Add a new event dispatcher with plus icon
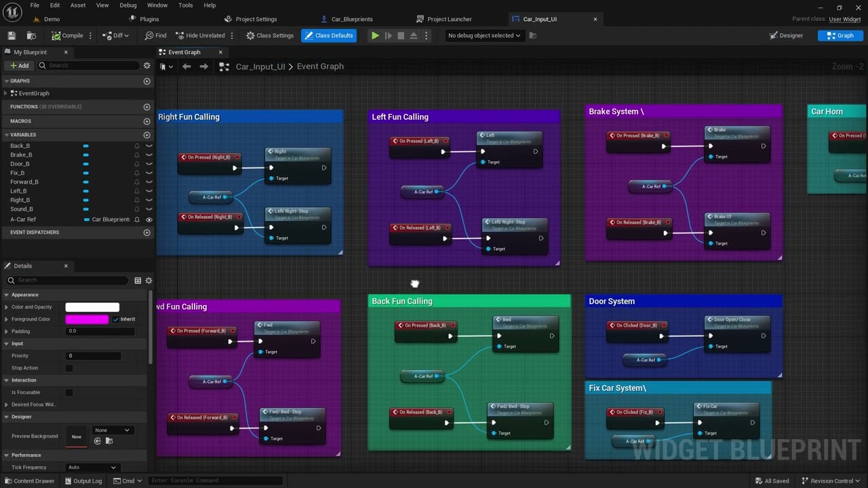 146,232
